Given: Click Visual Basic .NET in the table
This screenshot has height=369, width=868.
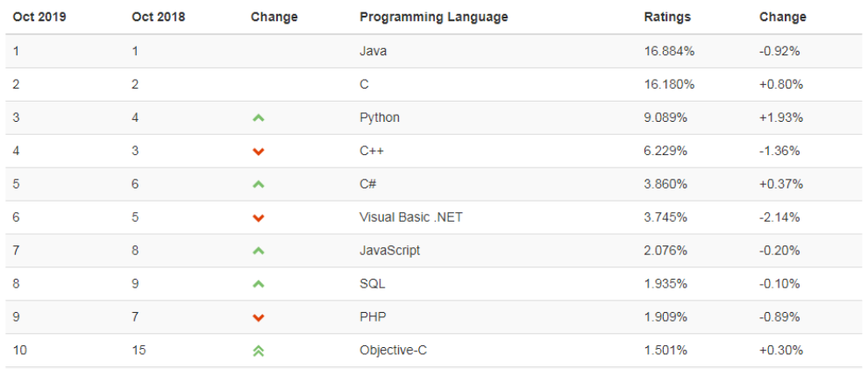Looking at the screenshot, I should point(410,217).
